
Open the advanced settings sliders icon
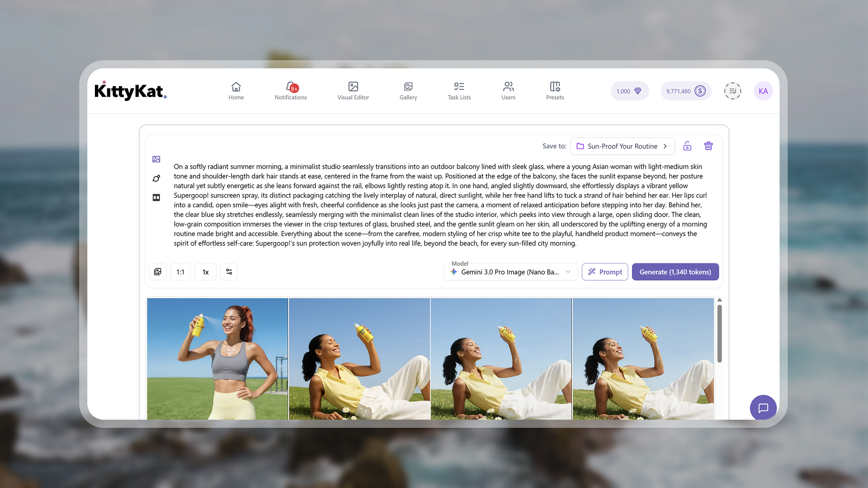pos(229,272)
